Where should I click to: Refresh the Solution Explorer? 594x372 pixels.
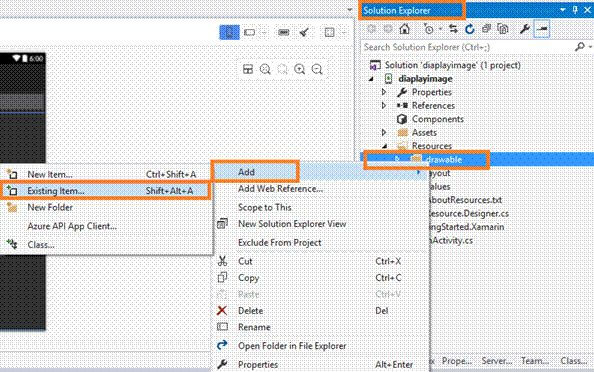point(470,29)
